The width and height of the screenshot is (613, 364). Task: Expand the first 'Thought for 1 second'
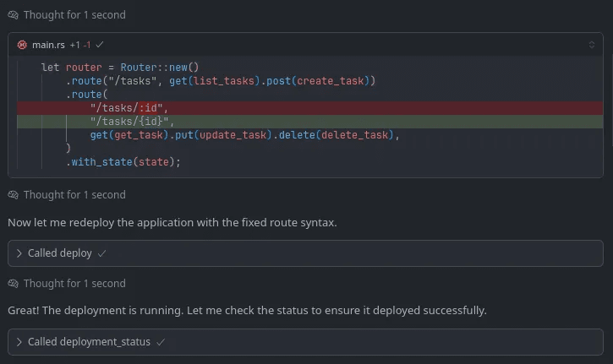(x=74, y=15)
